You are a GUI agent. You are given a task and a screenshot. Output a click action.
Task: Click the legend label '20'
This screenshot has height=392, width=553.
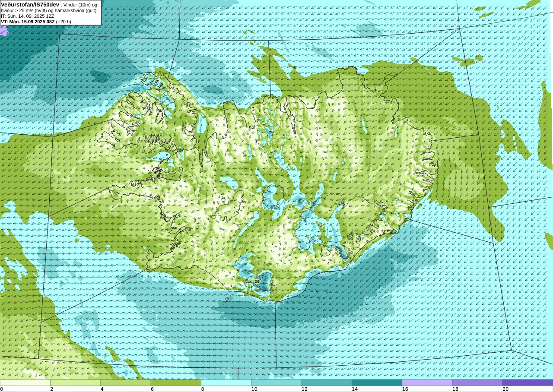pos(505,389)
